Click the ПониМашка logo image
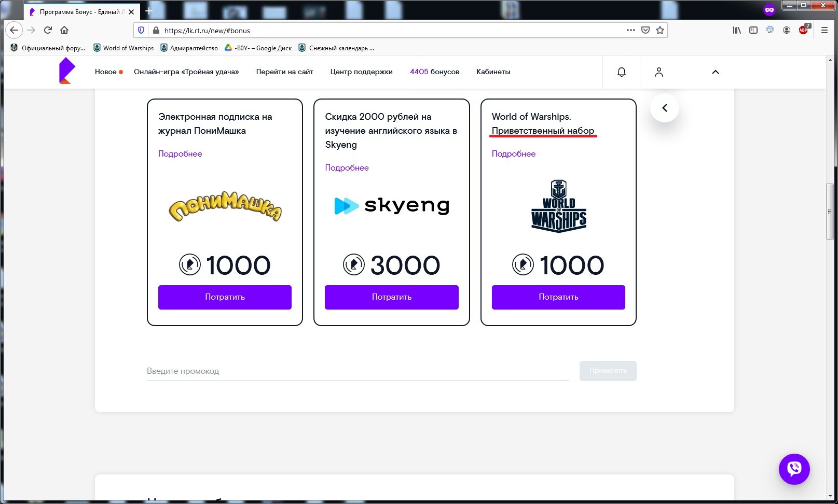The width and height of the screenshot is (838, 504). (x=225, y=206)
